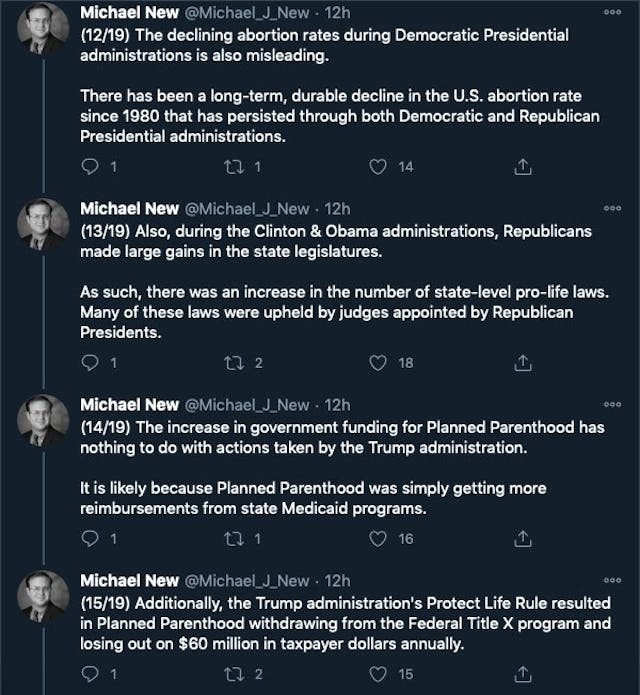Like the (14/19) tweet with 16 likes
The height and width of the screenshot is (695, 640).
[x=378, y=538]
